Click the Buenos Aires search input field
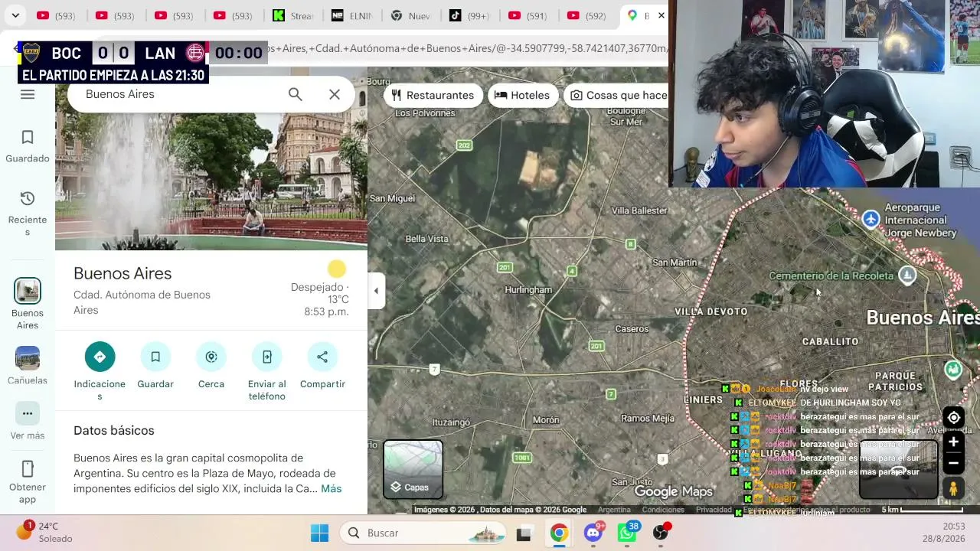Viewport: 980px width, 551px height. (180, 94)
